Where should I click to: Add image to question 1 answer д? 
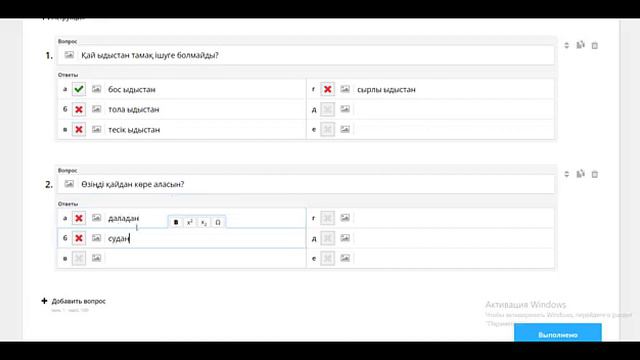click(x=345, y=109)
